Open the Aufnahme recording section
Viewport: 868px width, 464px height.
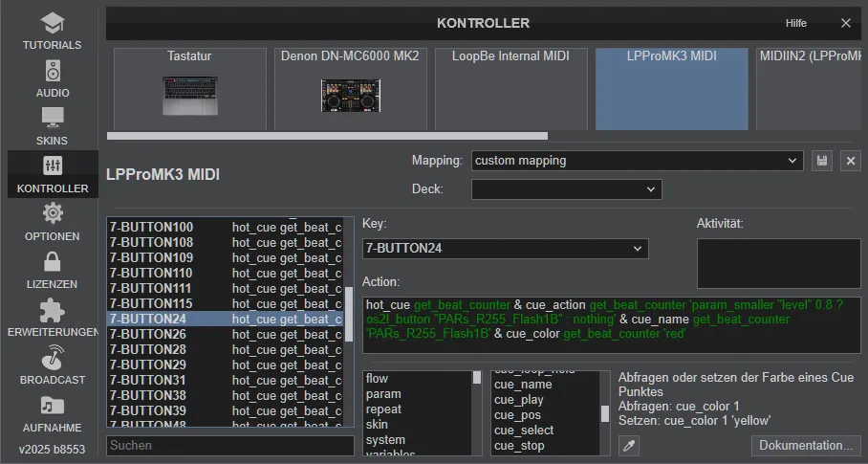point(52,413)
